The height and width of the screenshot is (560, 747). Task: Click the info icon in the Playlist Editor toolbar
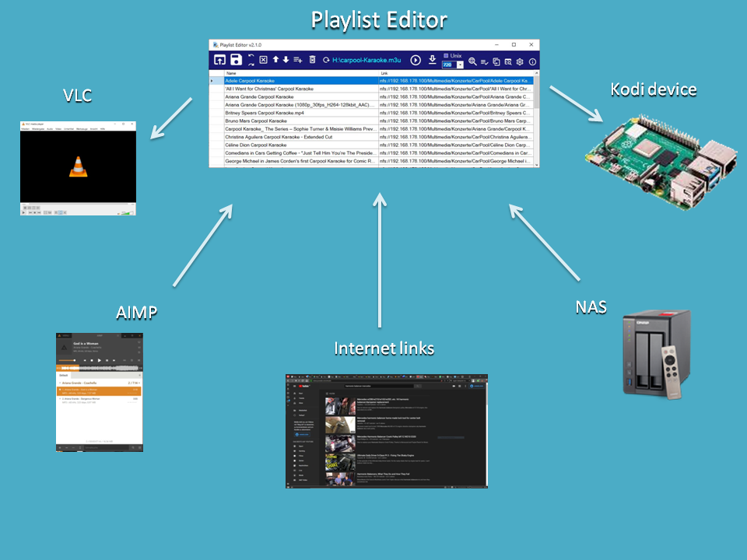pyautogui.click(x=532, y=61)
